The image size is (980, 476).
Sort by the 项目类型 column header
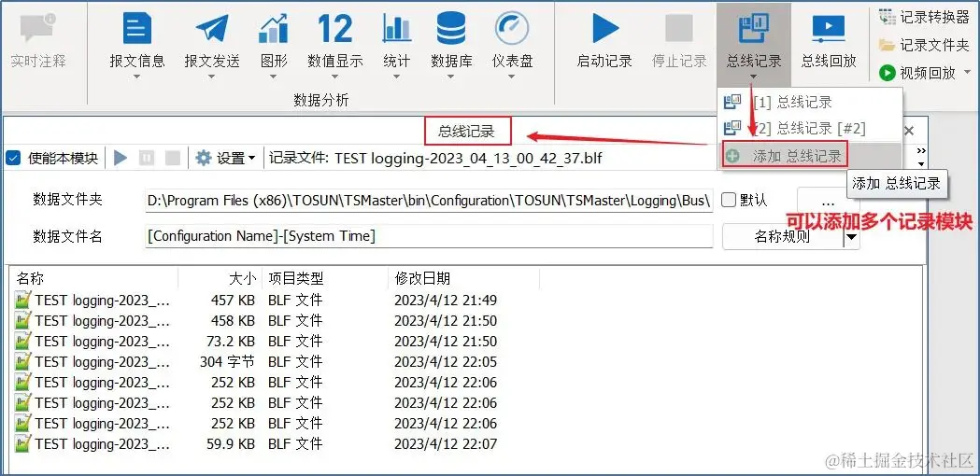coord(325,278)
